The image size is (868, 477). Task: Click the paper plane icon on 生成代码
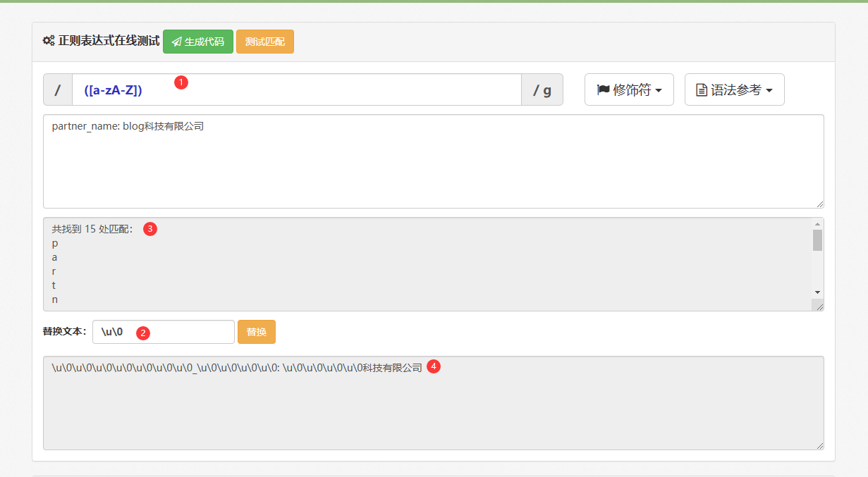pos(176,42)
